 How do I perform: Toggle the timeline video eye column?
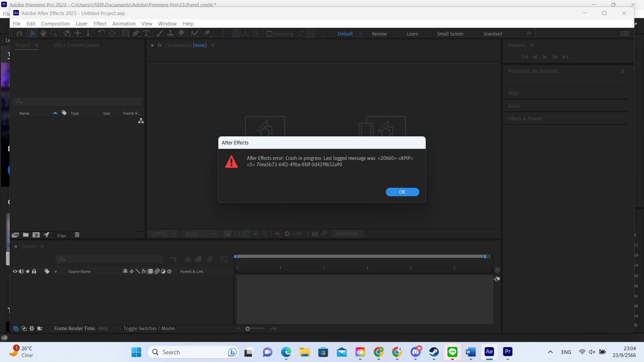(x=15, y=271)
